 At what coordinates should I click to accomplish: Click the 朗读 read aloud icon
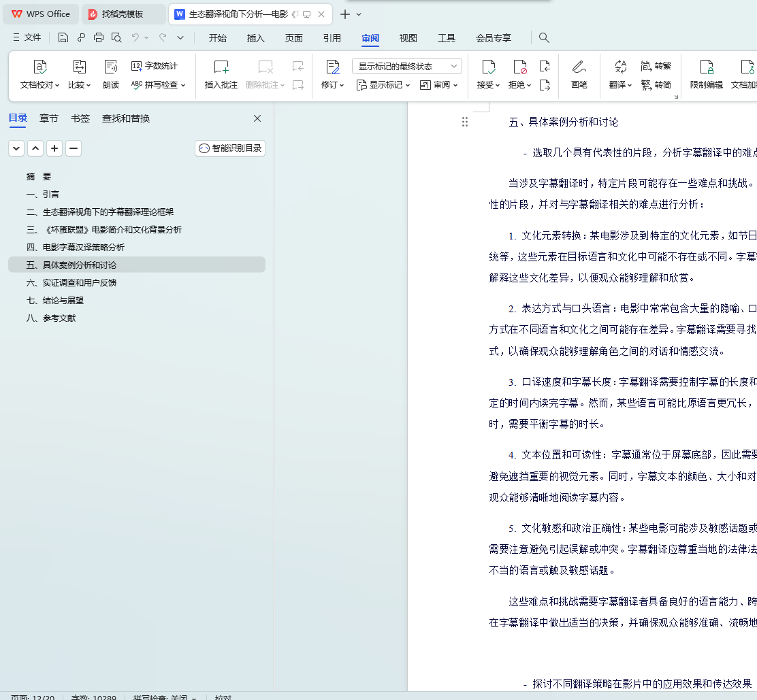[x=110, y=75]
